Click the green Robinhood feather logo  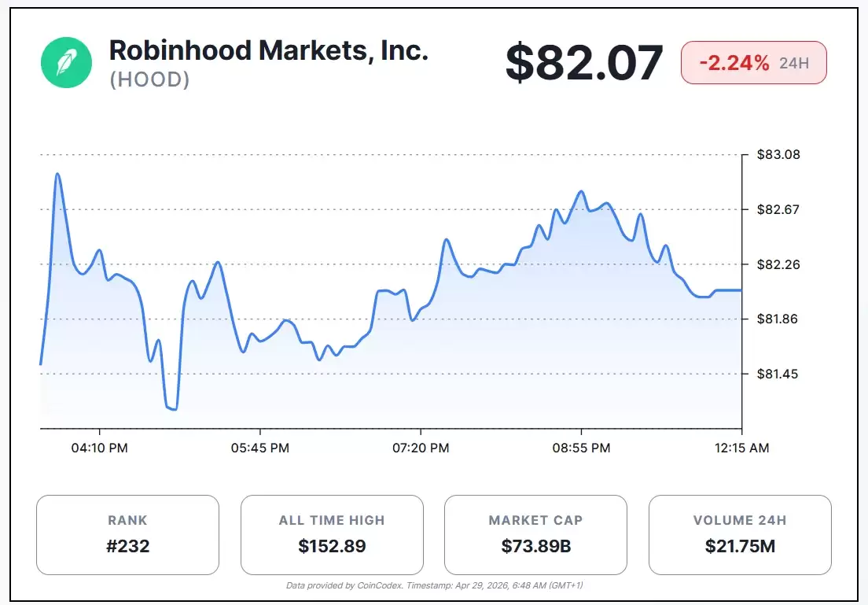click(x=67, y=62)
